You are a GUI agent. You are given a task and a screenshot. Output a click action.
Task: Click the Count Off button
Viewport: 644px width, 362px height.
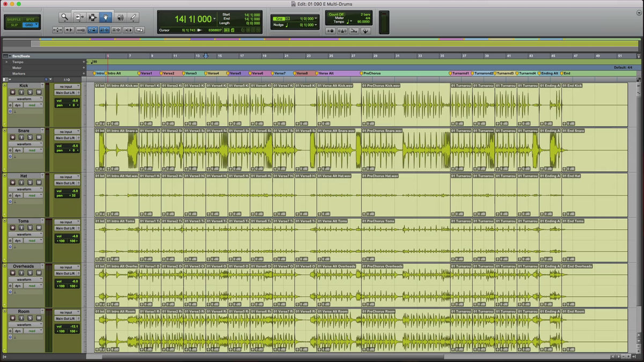[337, 14]
